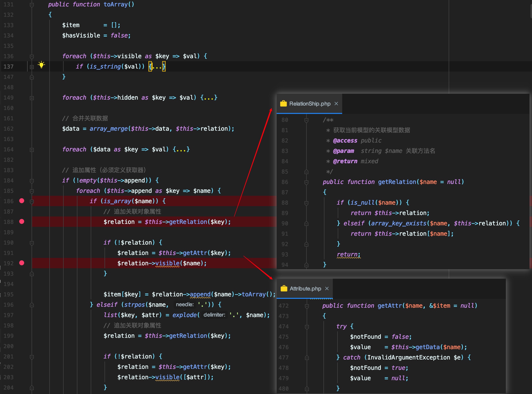Close the RelationShip.php tab
Screen dimensions: 532x394
[336, 104]
